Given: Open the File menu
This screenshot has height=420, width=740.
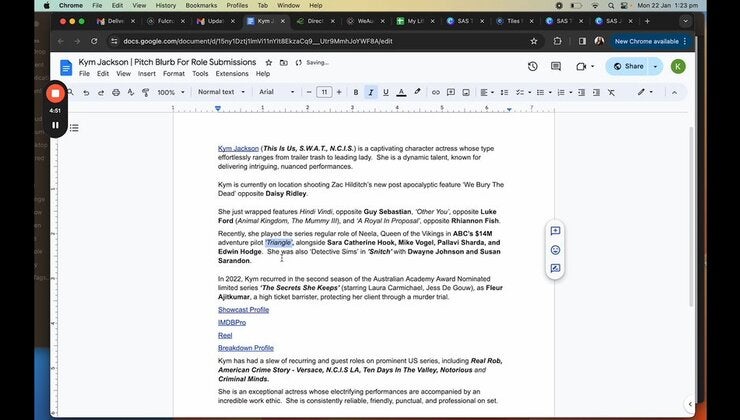Looking at the screenshot, I should pyautogui.click(x=84, y=74).
